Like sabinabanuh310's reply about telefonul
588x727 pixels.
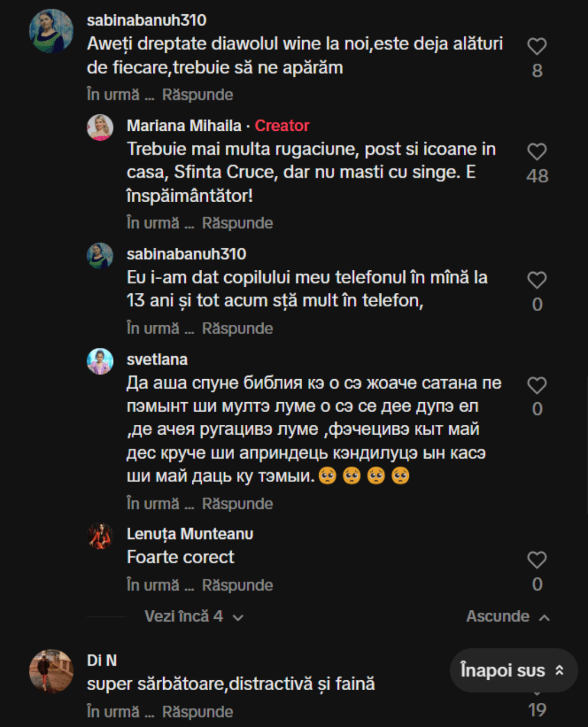[x=536, y=280]
